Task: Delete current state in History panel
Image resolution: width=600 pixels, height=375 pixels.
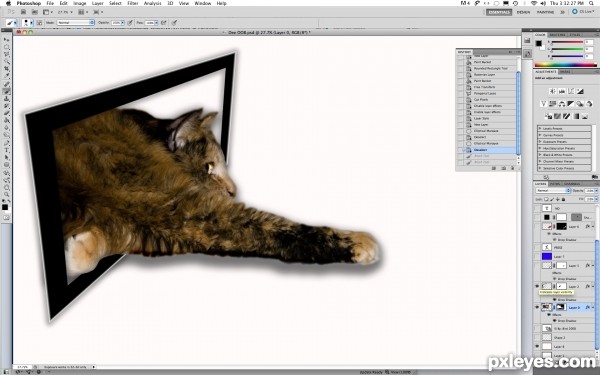Action: [512, 168]
